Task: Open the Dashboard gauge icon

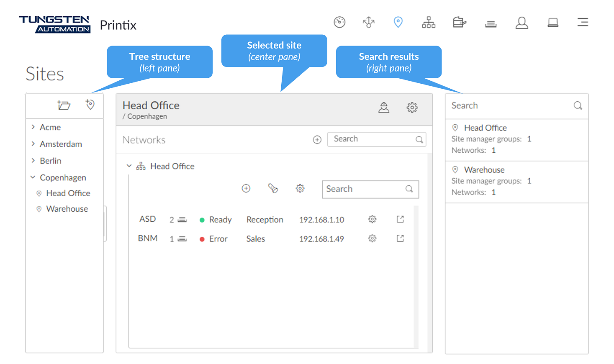Action: pyautogui.click(x=339, y=22)
